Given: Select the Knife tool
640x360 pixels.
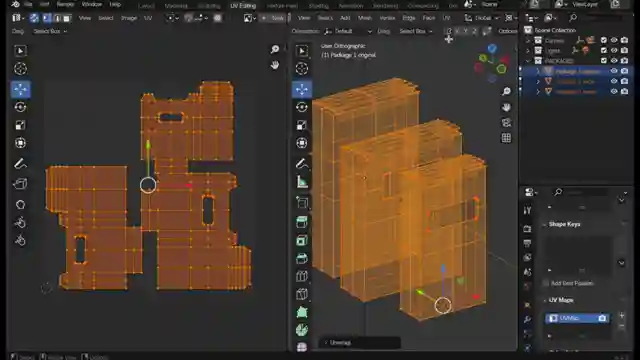Looking at the screenshot, I should [302, 294].
